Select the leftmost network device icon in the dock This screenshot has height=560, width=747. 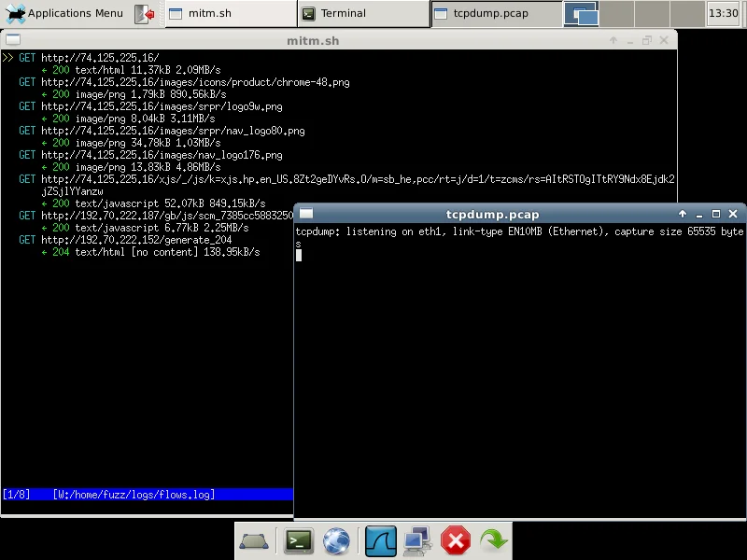(254, 540)
